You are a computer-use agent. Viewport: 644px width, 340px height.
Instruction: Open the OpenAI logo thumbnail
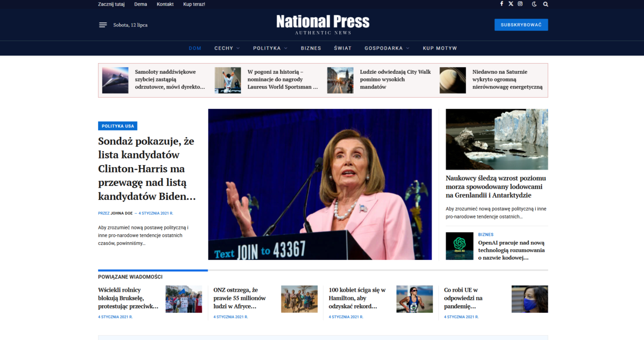click(459, 246)
